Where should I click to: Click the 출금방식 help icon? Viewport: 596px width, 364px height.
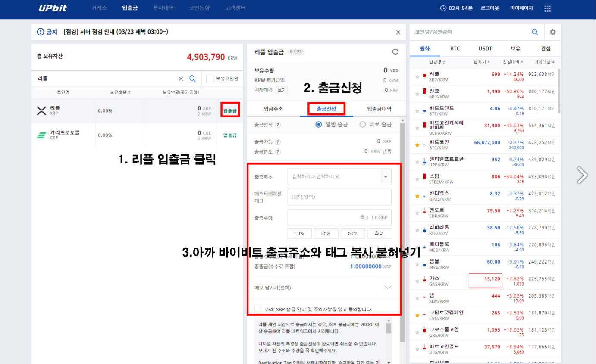pos(278,125)
